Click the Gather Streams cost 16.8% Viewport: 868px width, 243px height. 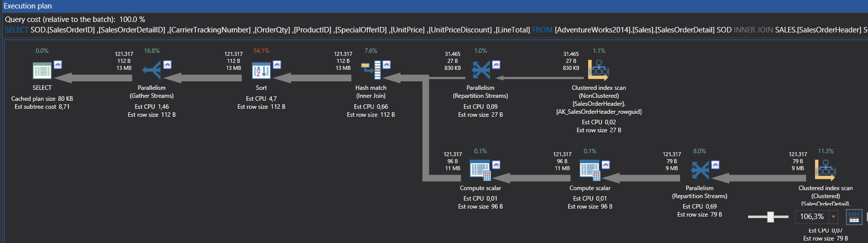click(152, 51)
